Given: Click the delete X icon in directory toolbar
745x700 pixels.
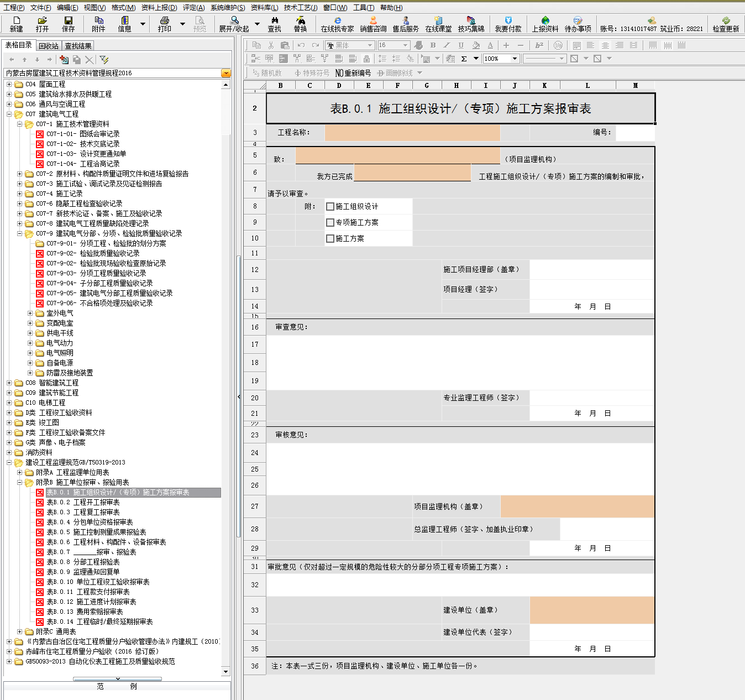Looking at the screenshot, I should click(90, 60).
